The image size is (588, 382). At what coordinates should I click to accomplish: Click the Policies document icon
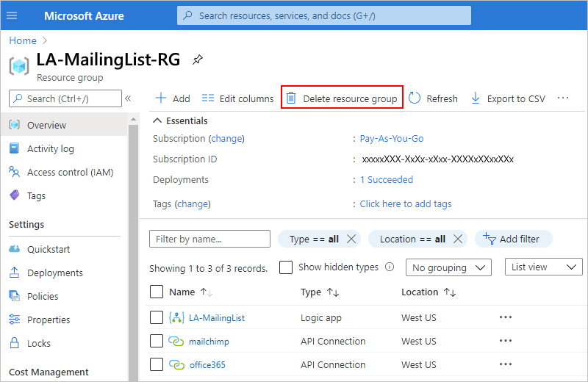tap(14, 296)
